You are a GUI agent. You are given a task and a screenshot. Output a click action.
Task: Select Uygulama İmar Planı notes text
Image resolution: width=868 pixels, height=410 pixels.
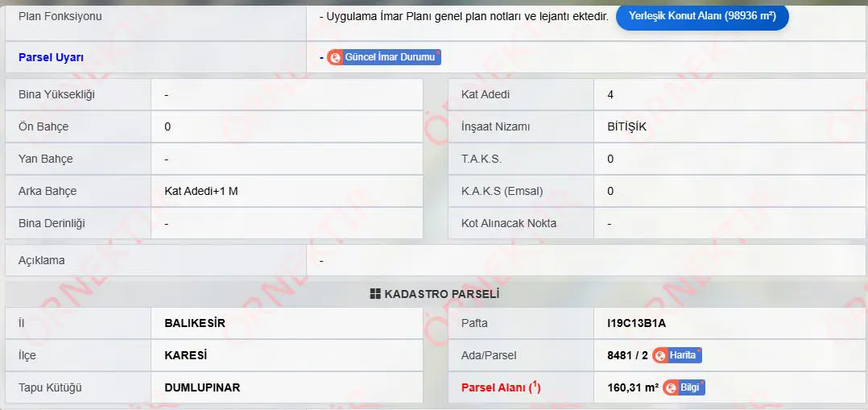(464, 16)
